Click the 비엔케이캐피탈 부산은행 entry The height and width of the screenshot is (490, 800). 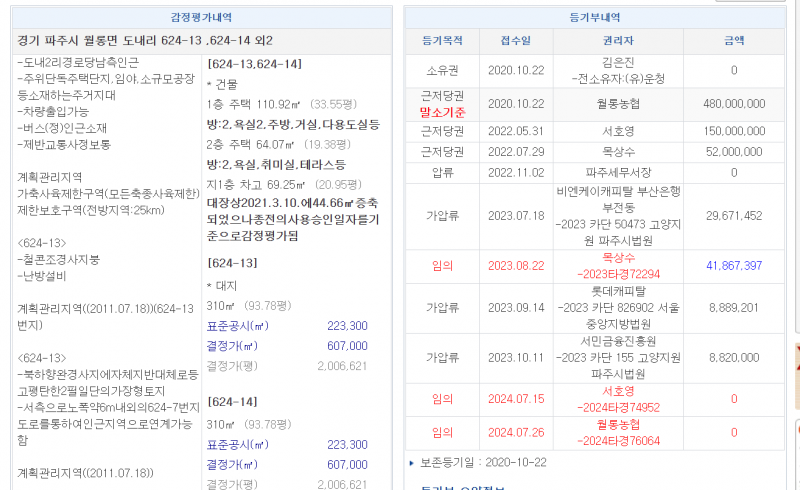click(x=618, y=190)
